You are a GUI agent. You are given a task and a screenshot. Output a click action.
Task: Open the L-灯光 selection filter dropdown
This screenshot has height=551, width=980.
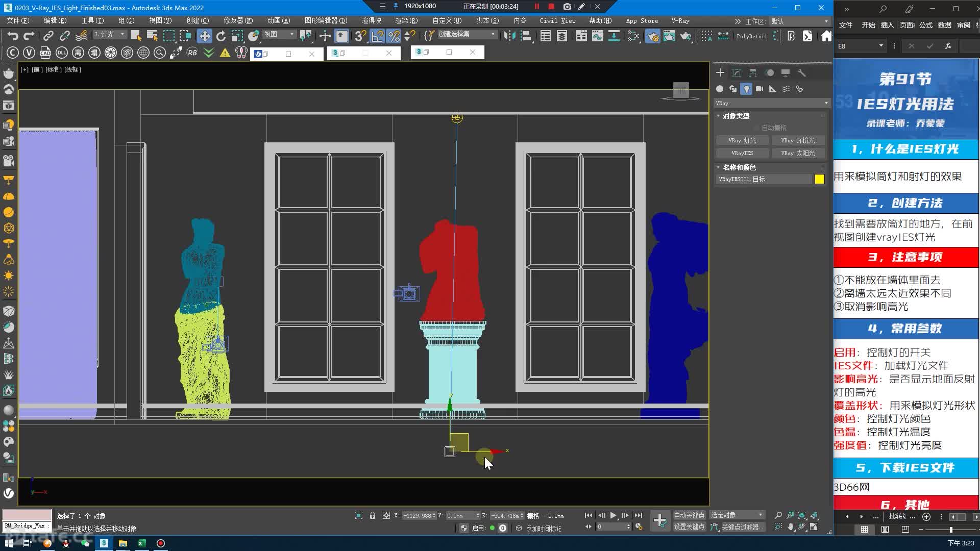pos(109,34)
